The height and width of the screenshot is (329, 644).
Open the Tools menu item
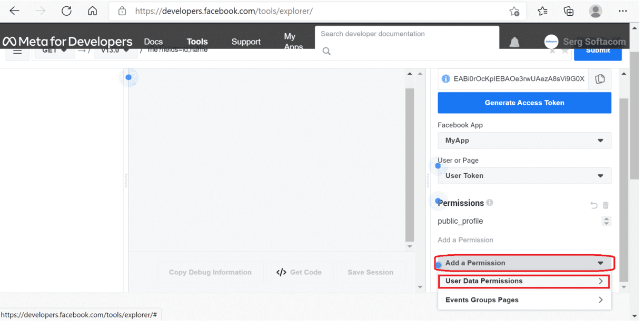[x=197, y=42]
